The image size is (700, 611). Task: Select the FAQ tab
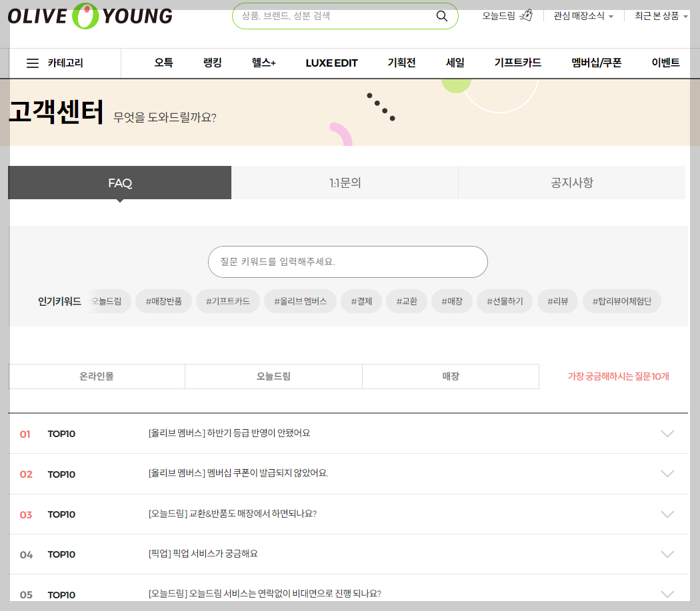coord(119,183)
